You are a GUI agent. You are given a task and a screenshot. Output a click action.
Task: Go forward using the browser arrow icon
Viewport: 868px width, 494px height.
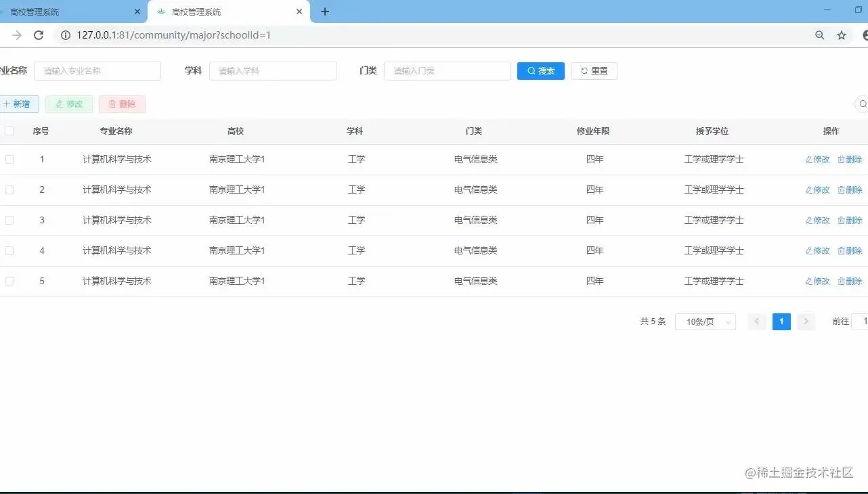(17, 35)
